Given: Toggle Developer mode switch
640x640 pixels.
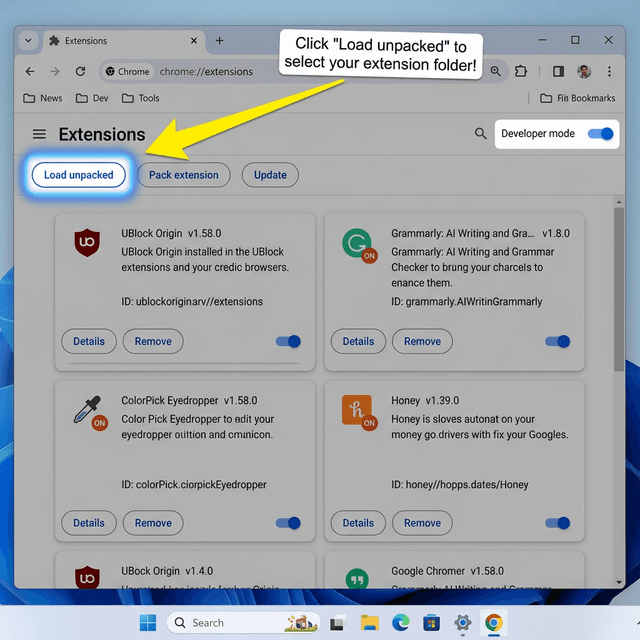Looking at the screenshot, I should (x=600, y=134).
